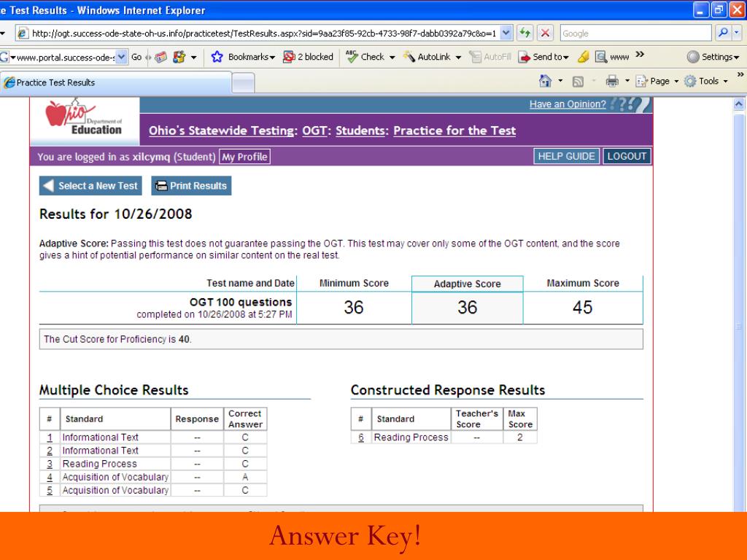747x560 pixels.
Task: Open the Tools menu
Action: 706,81
